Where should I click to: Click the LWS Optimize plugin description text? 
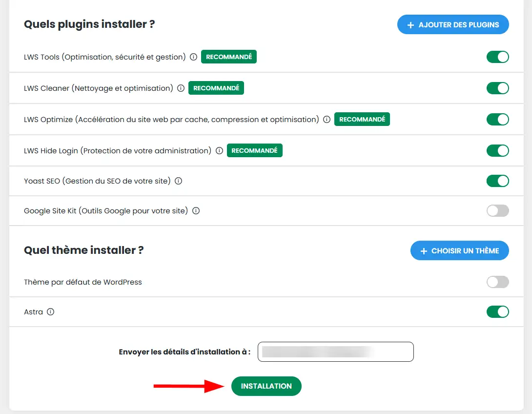pos(171,120)
